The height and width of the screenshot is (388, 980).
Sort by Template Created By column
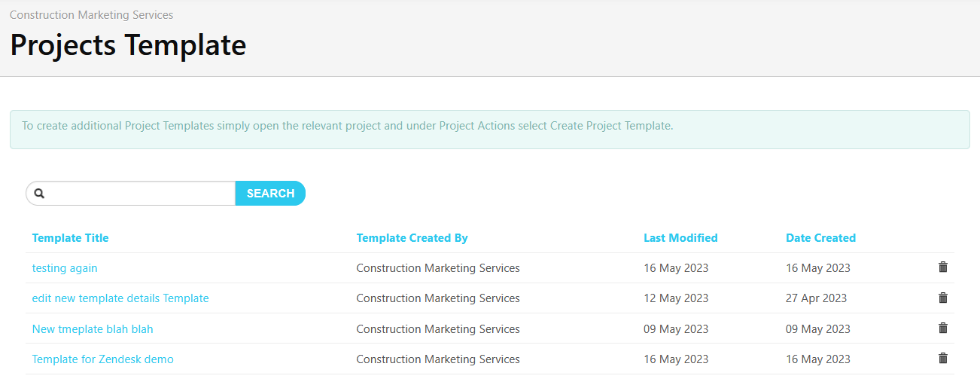tap(412, 238)
